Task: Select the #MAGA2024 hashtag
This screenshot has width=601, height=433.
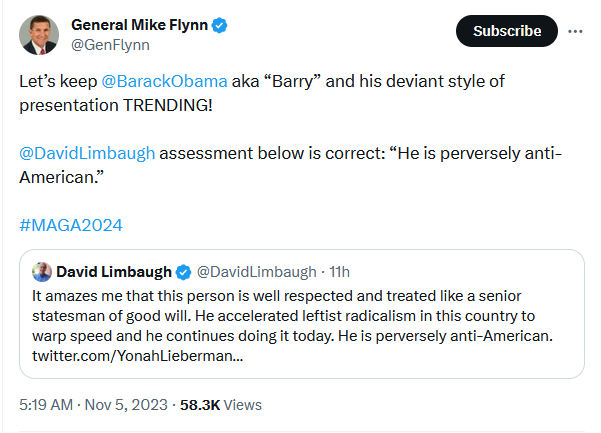Action: 71,224
